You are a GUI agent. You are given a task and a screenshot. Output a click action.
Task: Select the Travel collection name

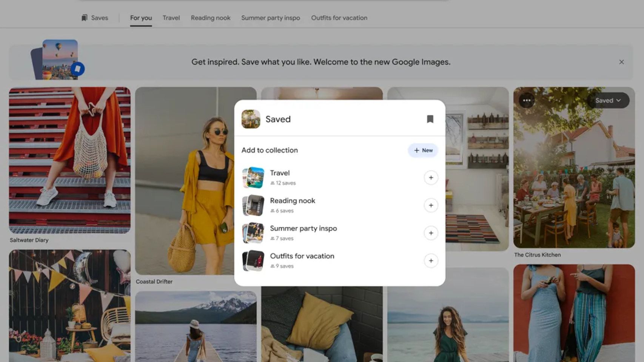tap(280, 173)
